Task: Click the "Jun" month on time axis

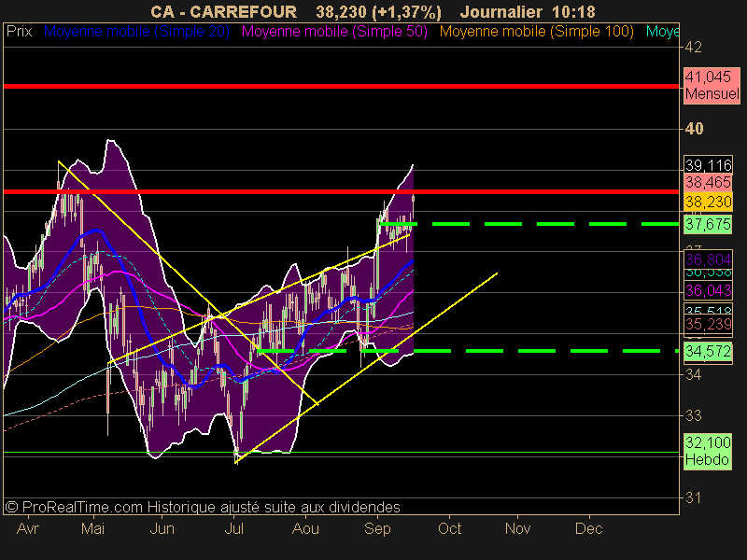Action: [x=162, y=528]
